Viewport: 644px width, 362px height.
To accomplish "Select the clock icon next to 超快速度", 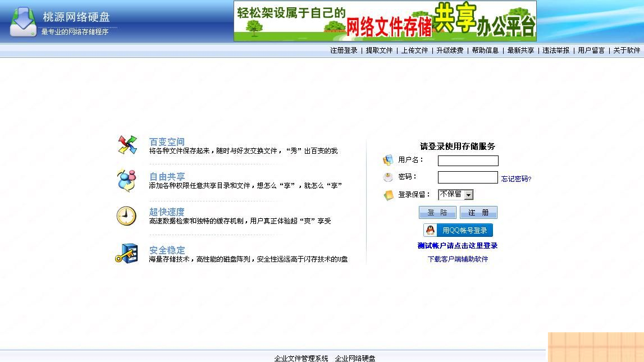I will [x=126, y=216].
